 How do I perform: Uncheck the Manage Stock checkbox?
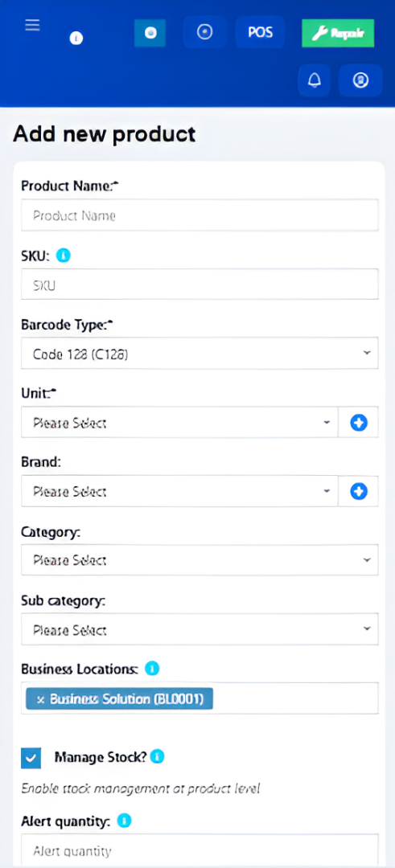[x=31, y=759]
